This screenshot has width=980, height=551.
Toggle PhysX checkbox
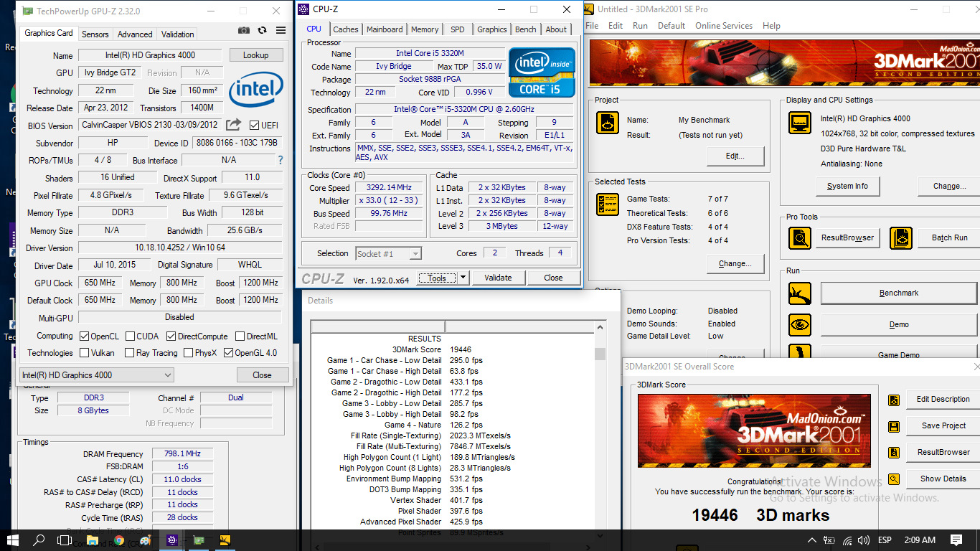coord(188,352)
